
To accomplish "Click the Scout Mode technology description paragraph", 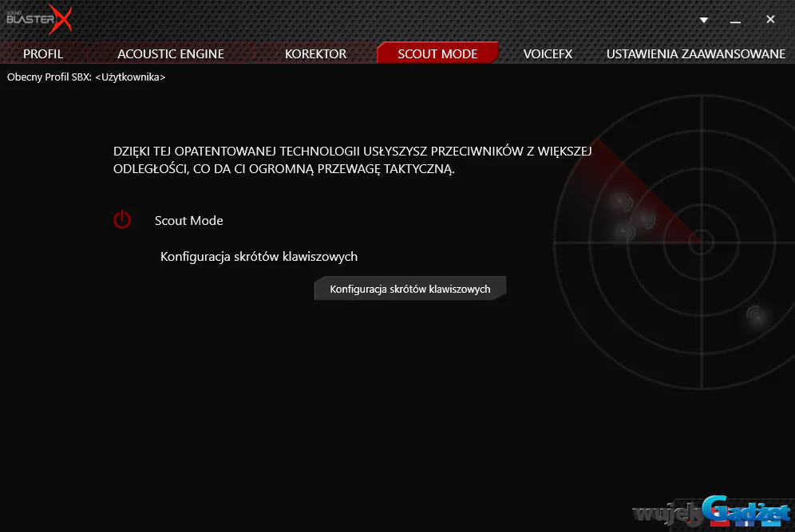I will click(x=352, y=160).
